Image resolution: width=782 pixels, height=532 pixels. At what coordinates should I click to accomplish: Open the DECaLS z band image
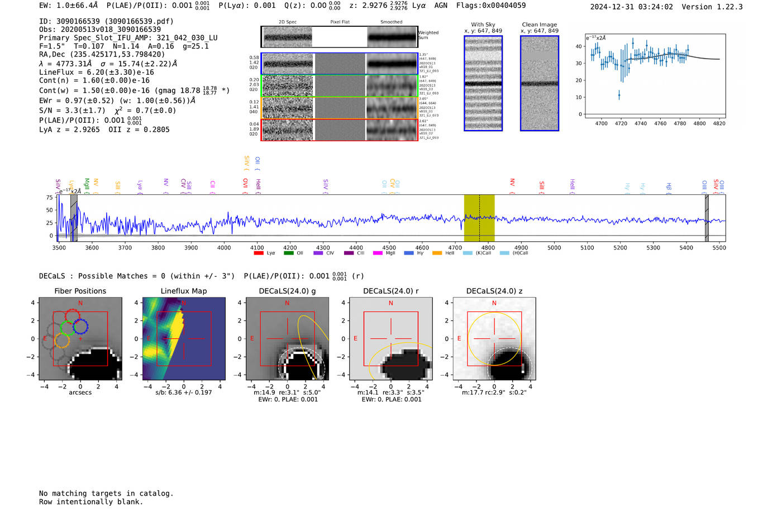(x=494, y=339)
